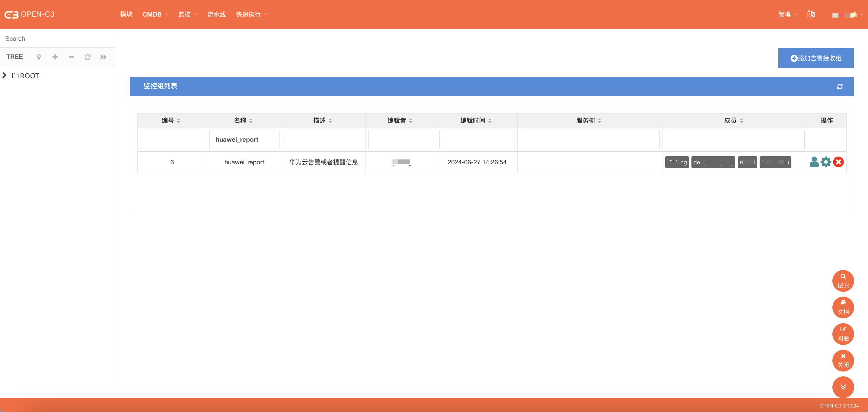This screenshot has width=868, height=412.
Task: Expand the ROOT tree node
Action: click(x=5, y=76)
